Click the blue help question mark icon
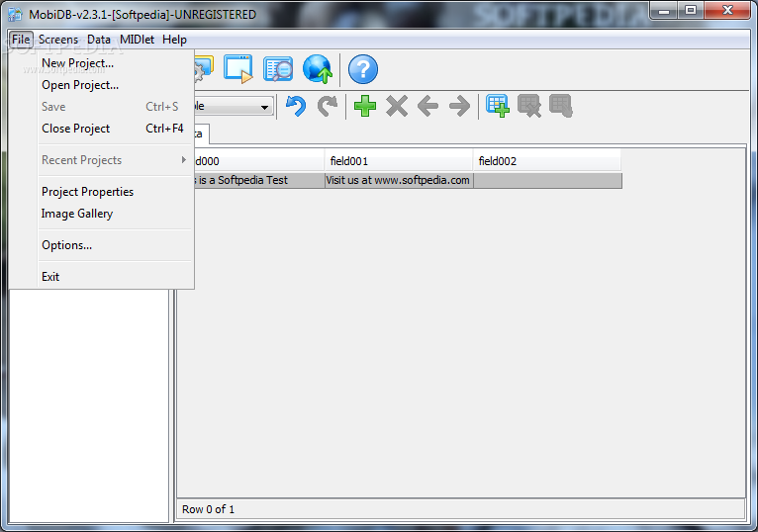Screen dimensions: 758x532 [363, 69]
